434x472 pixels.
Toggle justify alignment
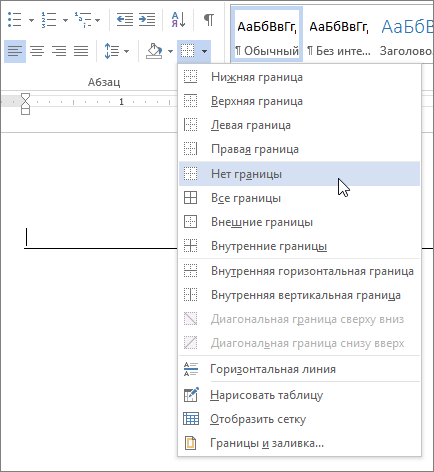81,51
